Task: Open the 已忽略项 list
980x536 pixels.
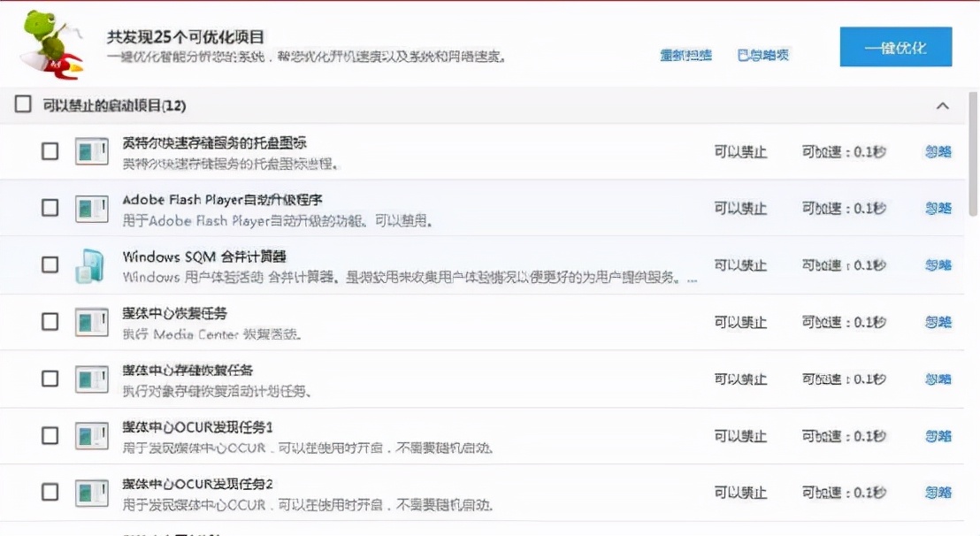Action: 762,56
